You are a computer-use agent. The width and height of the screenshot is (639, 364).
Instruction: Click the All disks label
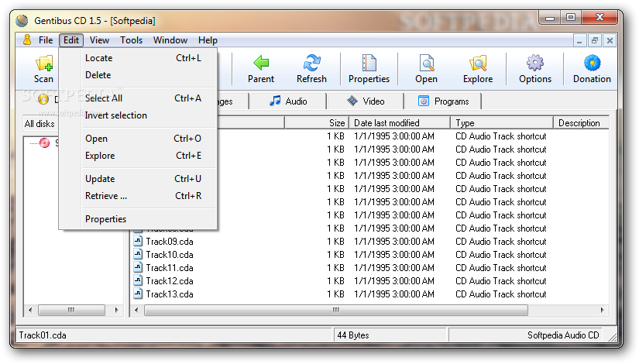tap(40, 123)
